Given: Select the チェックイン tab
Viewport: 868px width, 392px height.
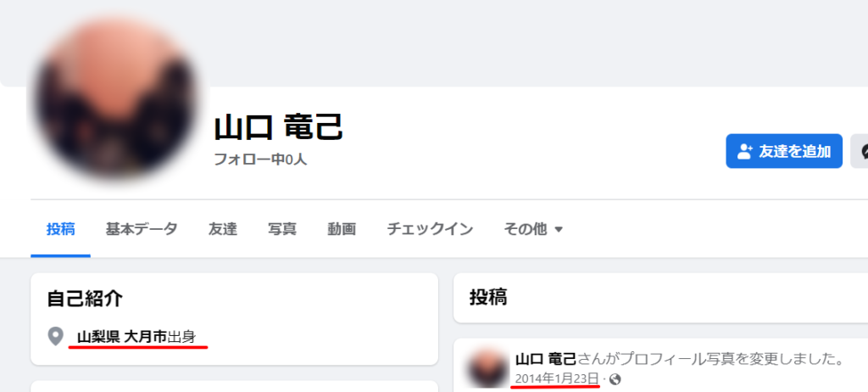Looking at the screenshot, I should click(430, 228).
